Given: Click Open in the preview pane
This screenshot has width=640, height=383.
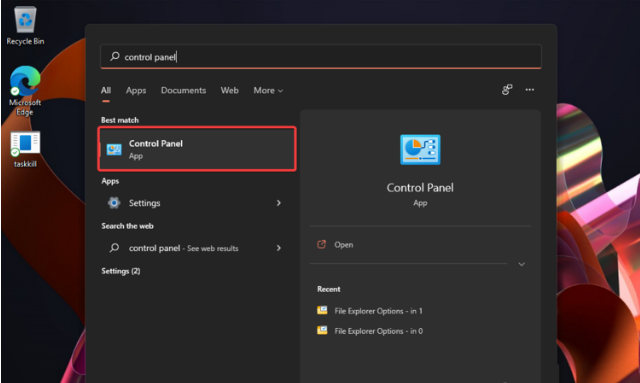Looking at the screenshot, I should coord(344,245).
